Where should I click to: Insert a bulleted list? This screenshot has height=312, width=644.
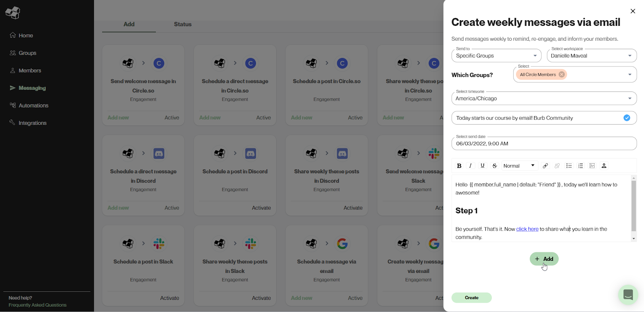coord(569,166)
